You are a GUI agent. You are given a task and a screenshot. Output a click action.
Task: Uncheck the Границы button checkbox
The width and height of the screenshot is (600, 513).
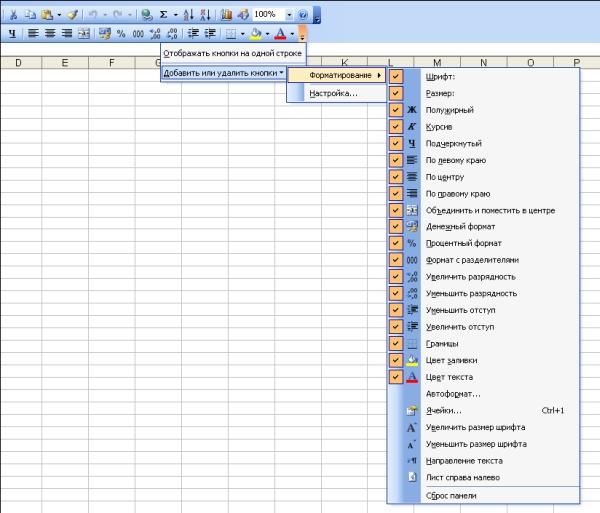tap(396, 343)
